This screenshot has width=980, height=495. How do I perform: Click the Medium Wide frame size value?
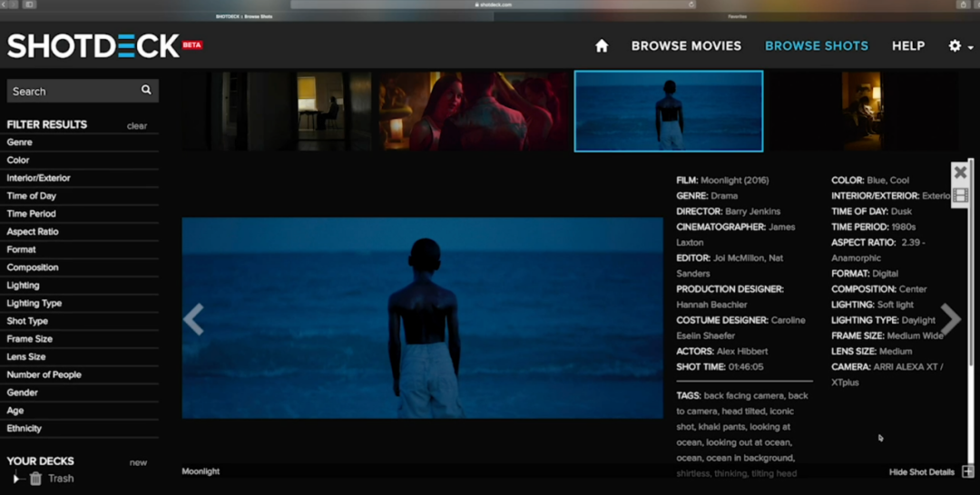[x=915, y=335]
